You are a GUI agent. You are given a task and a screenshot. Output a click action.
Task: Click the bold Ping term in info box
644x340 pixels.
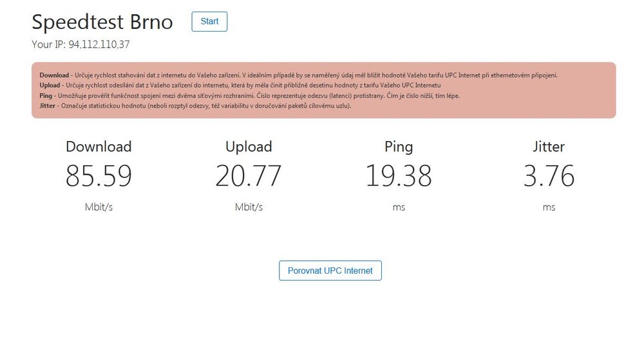[x=46, y=96]
